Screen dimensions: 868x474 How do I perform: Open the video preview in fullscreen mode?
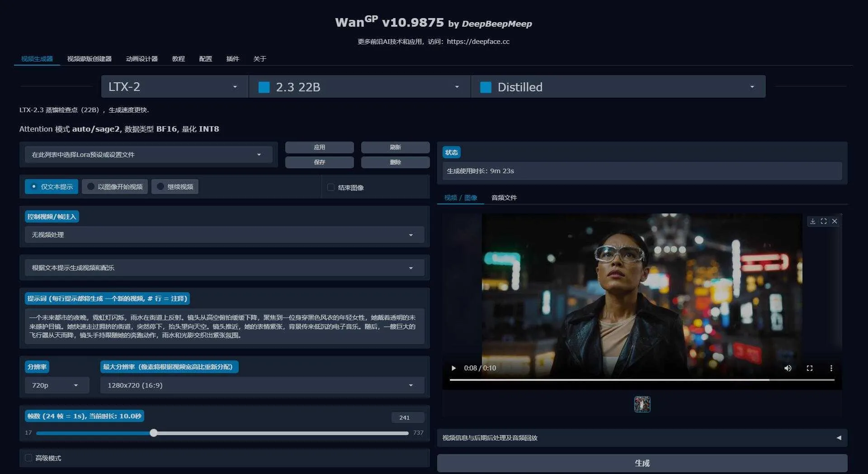[x=824, y=221]
